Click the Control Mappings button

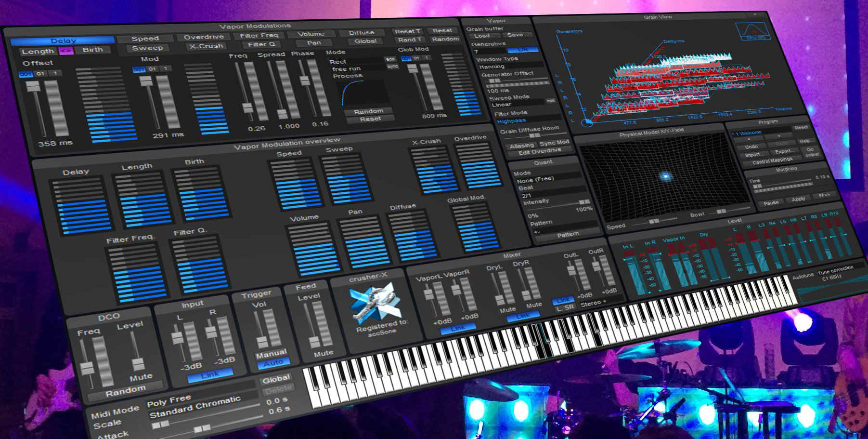coord(771,161)
